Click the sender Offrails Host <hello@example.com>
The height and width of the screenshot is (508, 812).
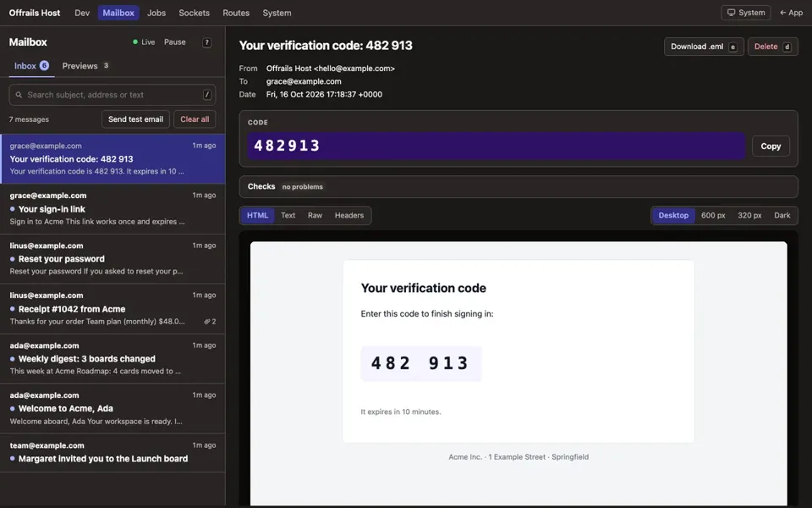331,69
